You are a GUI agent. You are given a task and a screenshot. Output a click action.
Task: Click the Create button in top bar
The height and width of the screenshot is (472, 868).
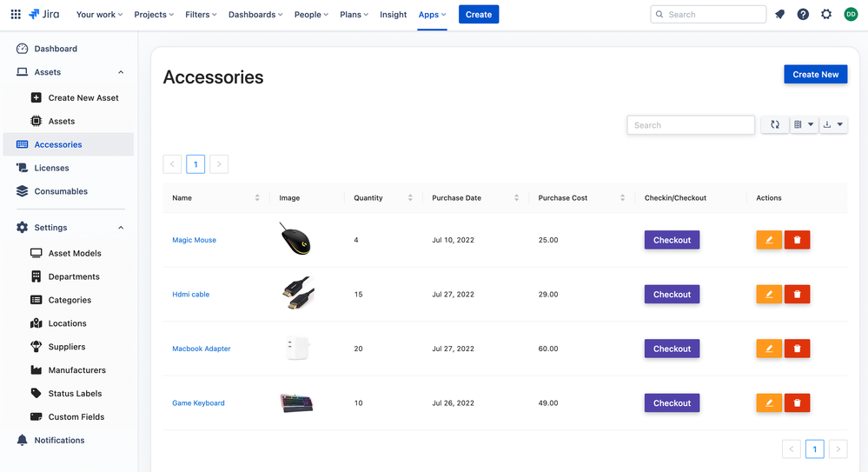479,15
